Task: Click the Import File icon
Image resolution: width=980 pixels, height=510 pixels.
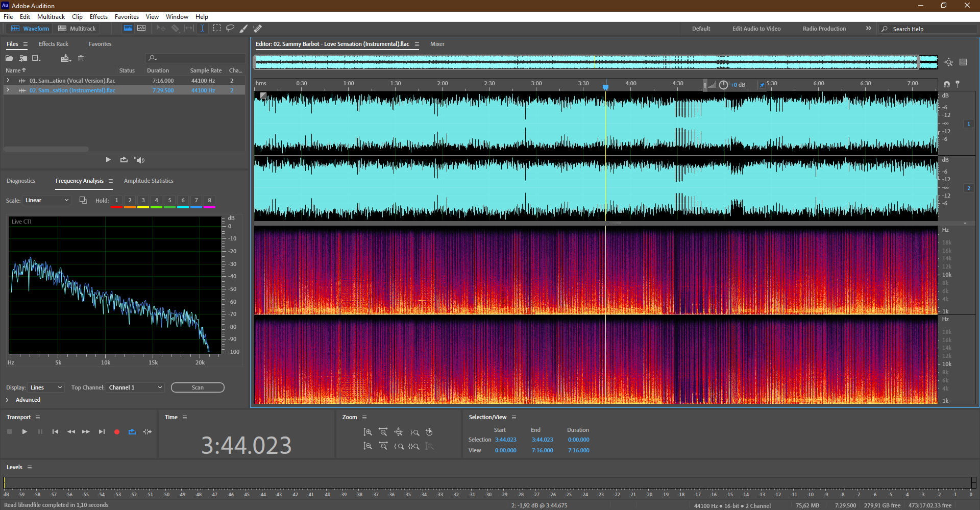Action: 23,58
